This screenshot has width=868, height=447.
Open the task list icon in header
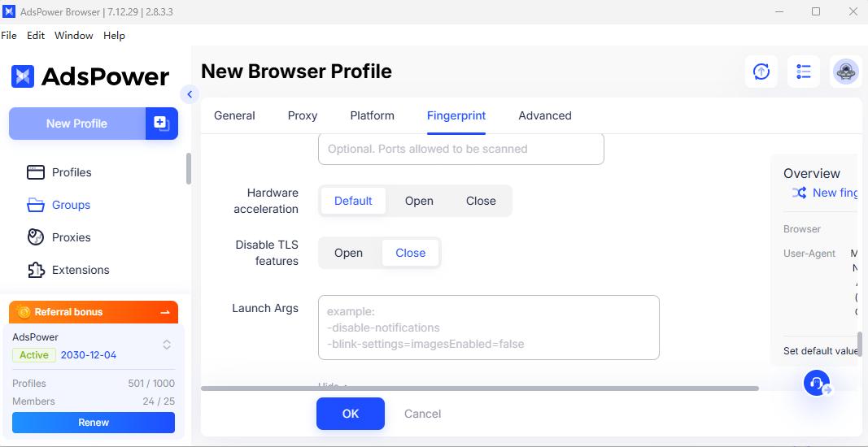[x=804, y=72]
